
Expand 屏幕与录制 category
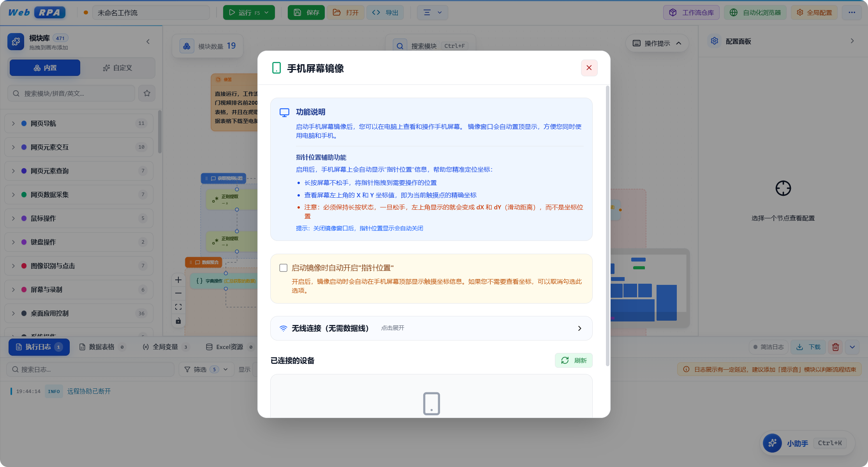pyautogui.click(x=79, y=290)
